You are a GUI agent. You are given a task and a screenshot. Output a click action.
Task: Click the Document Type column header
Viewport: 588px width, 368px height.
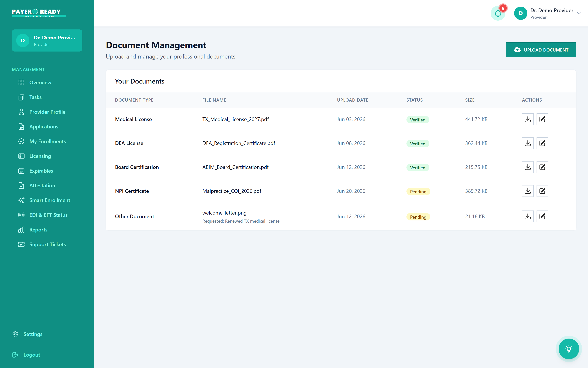(134, 100)
